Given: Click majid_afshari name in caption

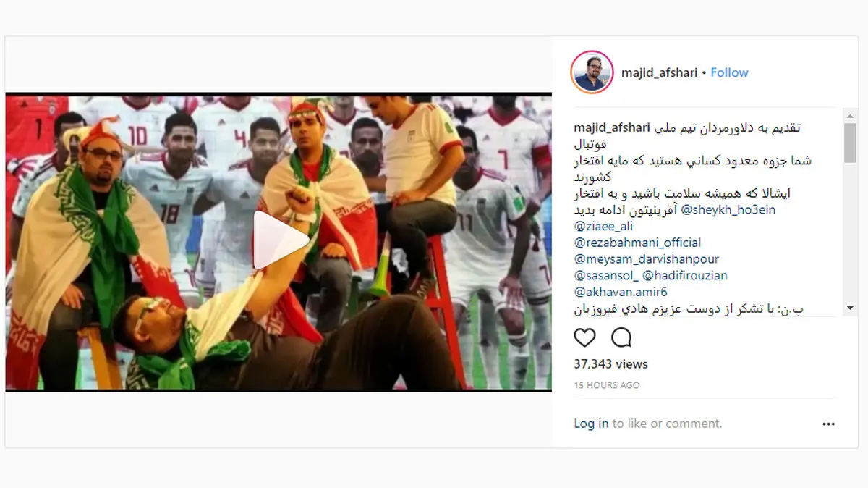Looking at the screenshot, I should [x=613, y=127].
